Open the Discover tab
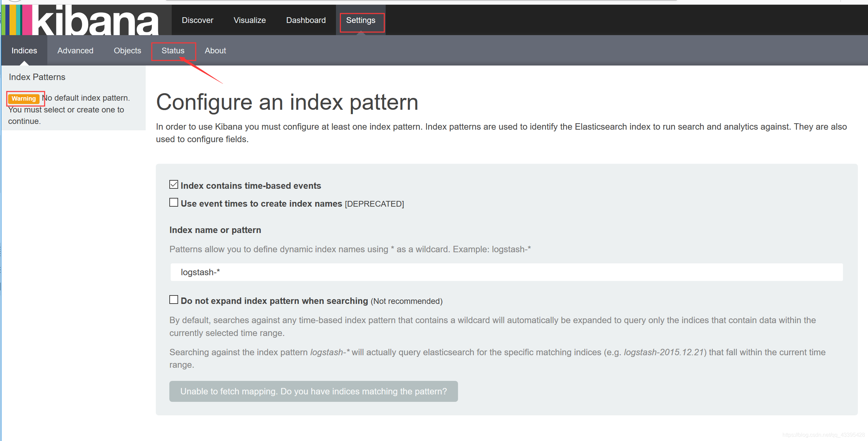Viewport: 868px width, 441px height. point(197,20)
